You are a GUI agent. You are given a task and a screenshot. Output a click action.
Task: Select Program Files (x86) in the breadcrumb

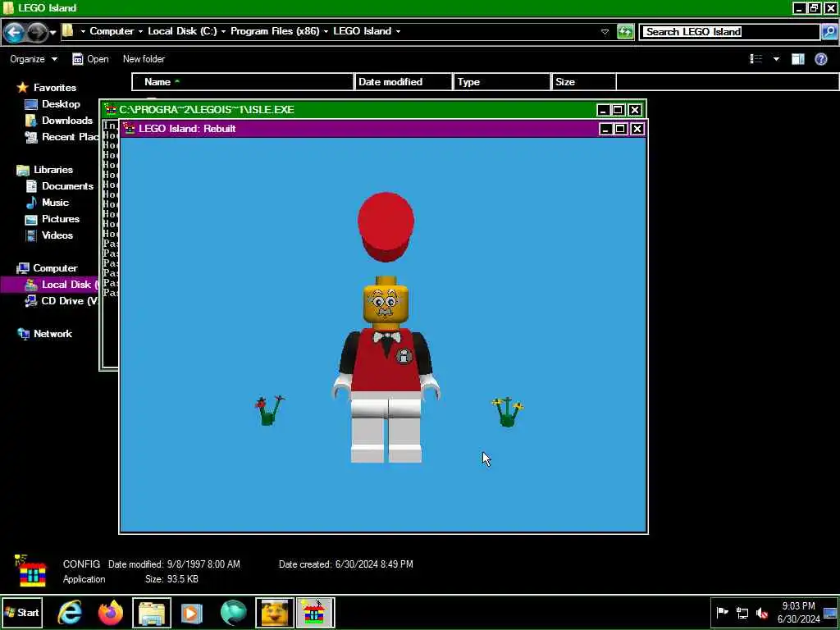275,31
